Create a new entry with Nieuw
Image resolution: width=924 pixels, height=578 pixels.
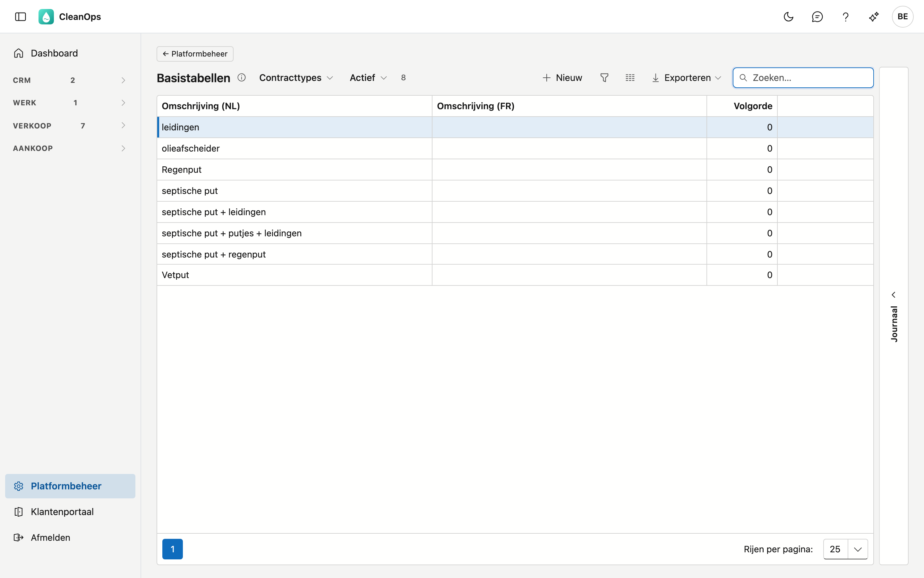click(x=562, y=78)
